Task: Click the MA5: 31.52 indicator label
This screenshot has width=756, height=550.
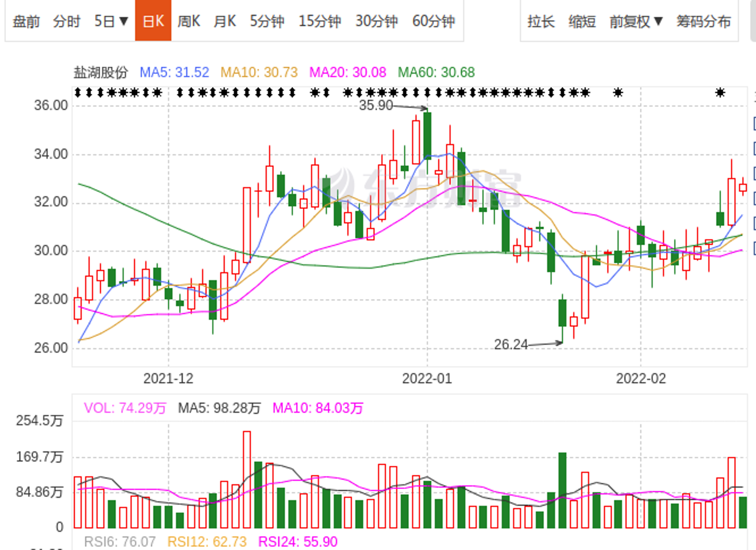Action: tap(174, 72)
